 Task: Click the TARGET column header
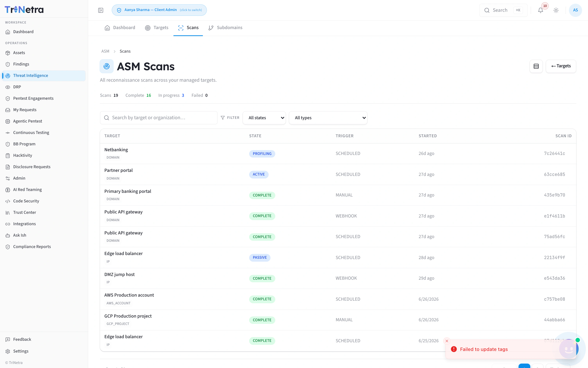coord(112,136)
